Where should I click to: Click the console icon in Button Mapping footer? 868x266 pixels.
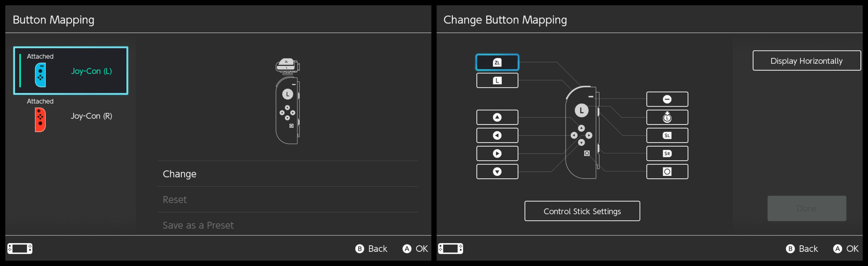20,248
